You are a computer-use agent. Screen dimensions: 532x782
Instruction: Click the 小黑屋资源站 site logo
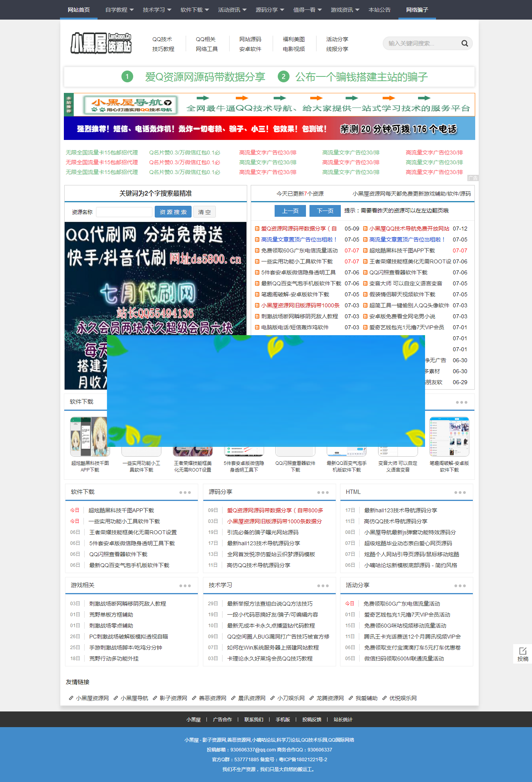point(101,43)
